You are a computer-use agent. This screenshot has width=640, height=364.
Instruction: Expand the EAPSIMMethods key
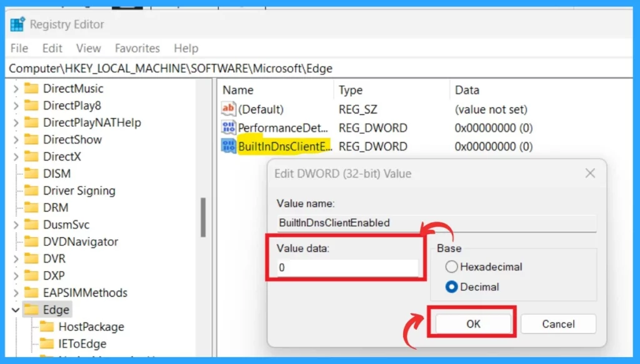pos(16,293)
